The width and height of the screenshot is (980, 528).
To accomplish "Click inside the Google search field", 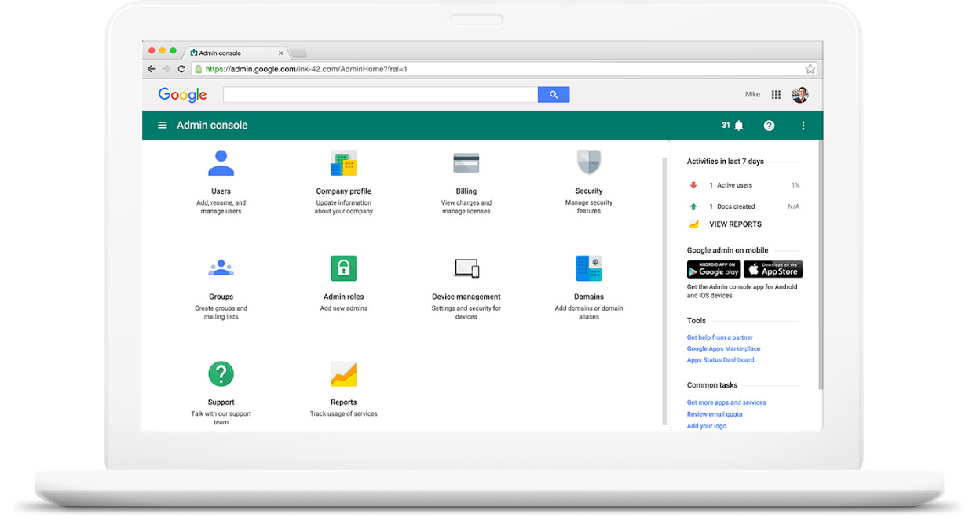I will 380,95.
